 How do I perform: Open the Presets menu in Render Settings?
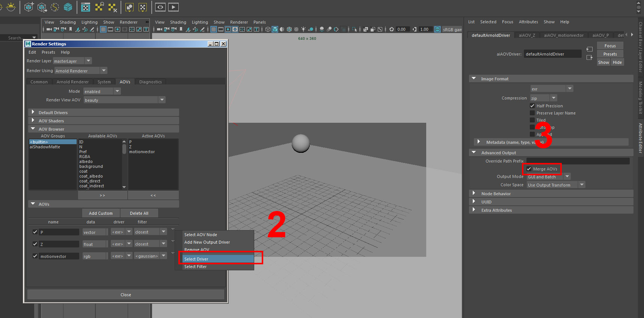(x=48, y=52)
